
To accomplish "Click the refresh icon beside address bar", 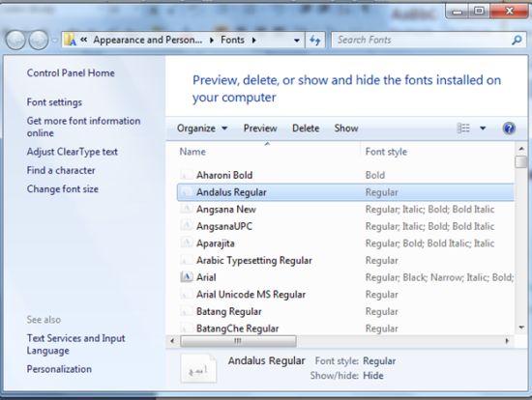I will [315, 41].
